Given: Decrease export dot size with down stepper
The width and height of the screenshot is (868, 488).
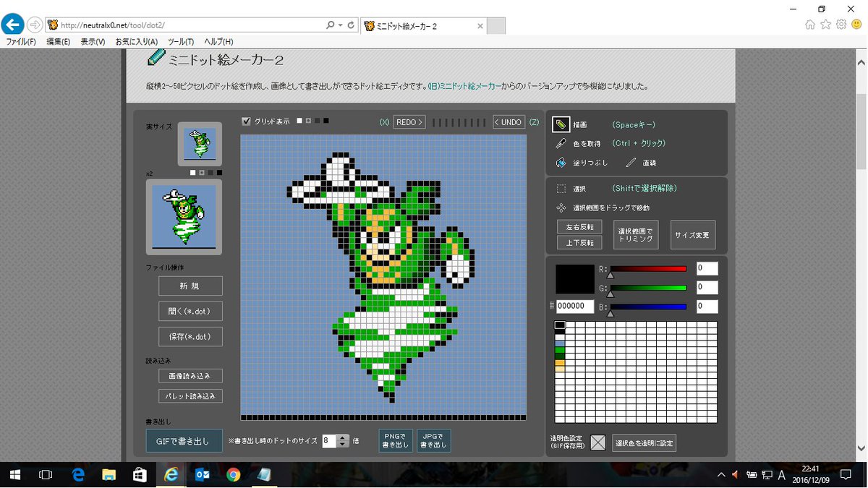Looking at the screenshot, I should [343, 444].
